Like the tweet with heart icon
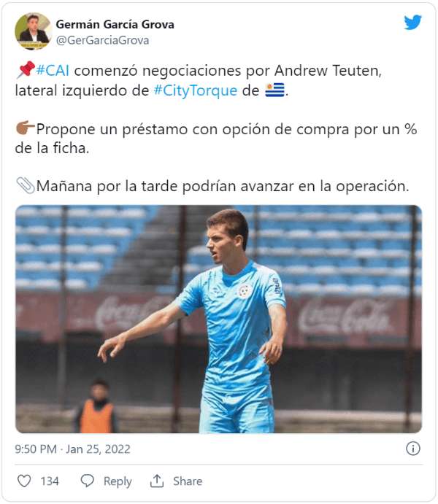The width and height of the screenshot is (438, 504). 24,481
